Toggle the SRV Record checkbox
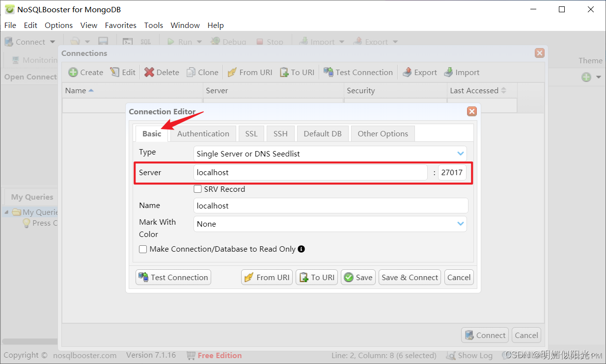The width and height of the screenshot is (606, 364). (197, 189)
